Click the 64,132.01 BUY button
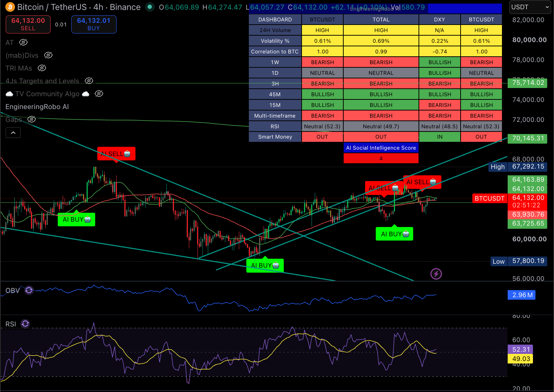The image size is (554, 392). click(94, 24)
